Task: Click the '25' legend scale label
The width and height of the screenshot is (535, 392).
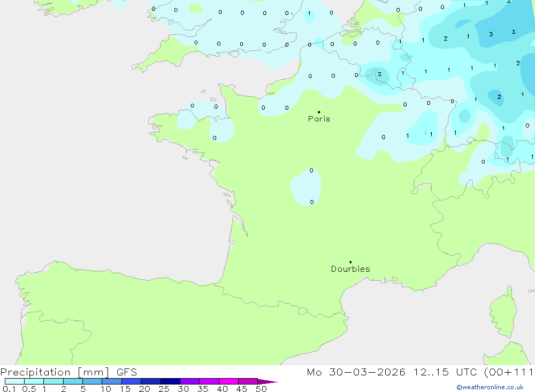Action: [164, 389]
